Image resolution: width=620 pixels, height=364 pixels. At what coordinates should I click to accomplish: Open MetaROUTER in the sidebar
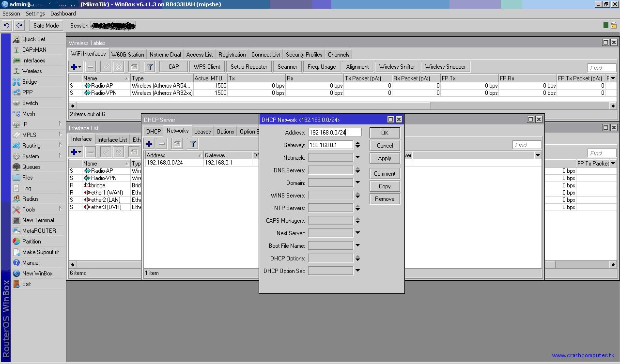tap(39, 231)
